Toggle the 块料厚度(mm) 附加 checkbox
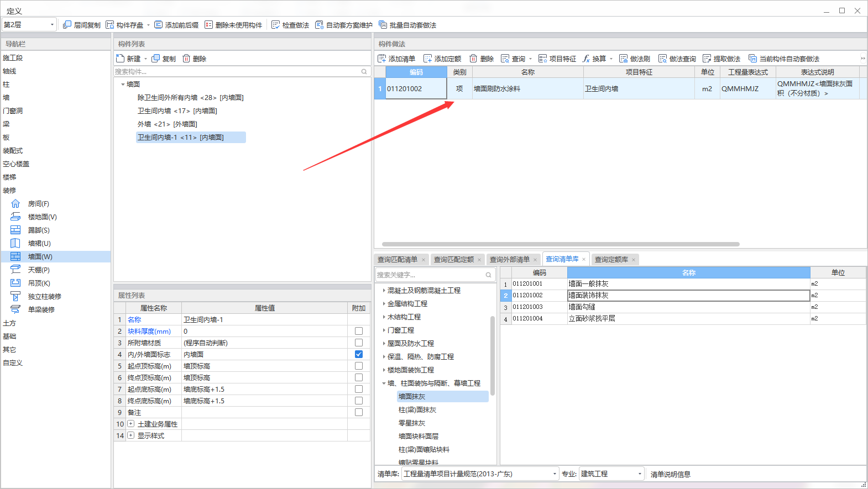Screen dimensions: 868x489 tap(359, 331)
